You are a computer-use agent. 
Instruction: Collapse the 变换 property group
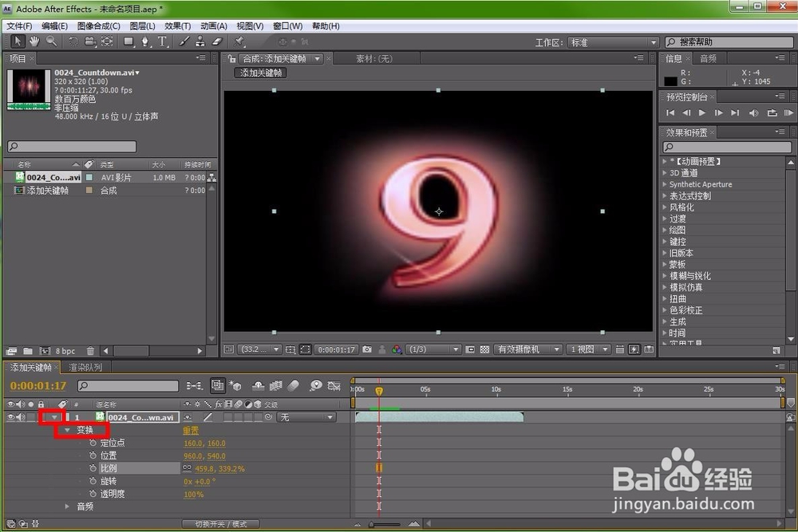coord(67,430)
